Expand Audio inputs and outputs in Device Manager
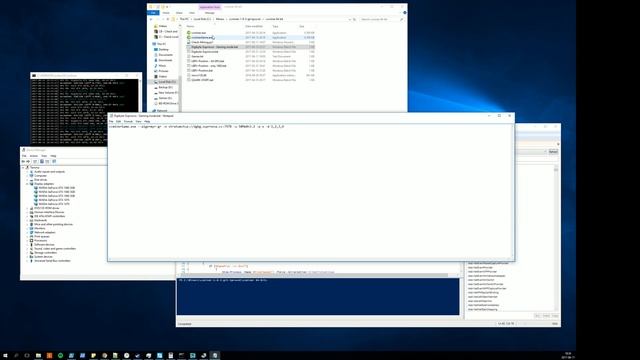Viewport: 640px width, 360px height. tap(27, 171)
